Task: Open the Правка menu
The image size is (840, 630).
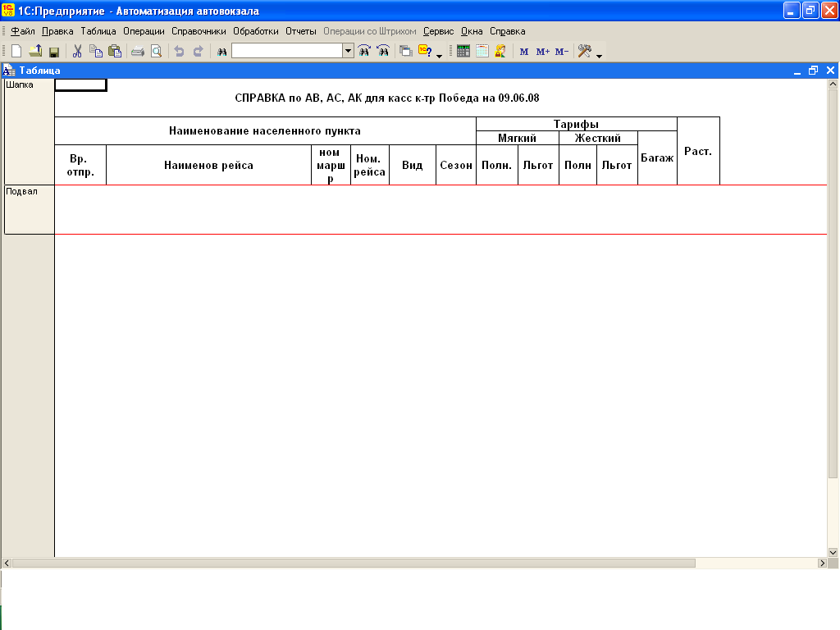Action: (x=57, y=31)
